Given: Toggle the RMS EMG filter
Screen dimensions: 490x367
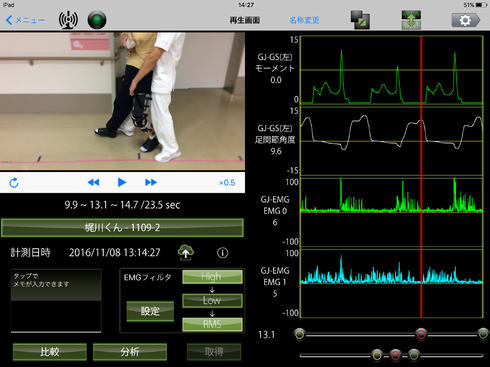Looking at the screenshot, I should (212, 324).
